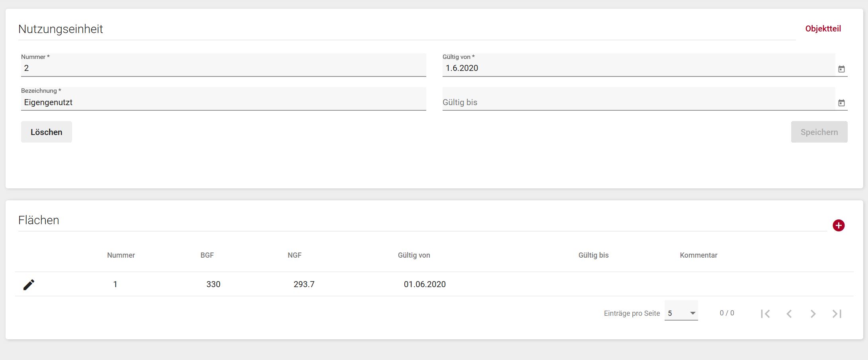Edit Fläche row 1 with pencil icon
The height and width of the screenshot is (360, 868).
click(29, 284)
